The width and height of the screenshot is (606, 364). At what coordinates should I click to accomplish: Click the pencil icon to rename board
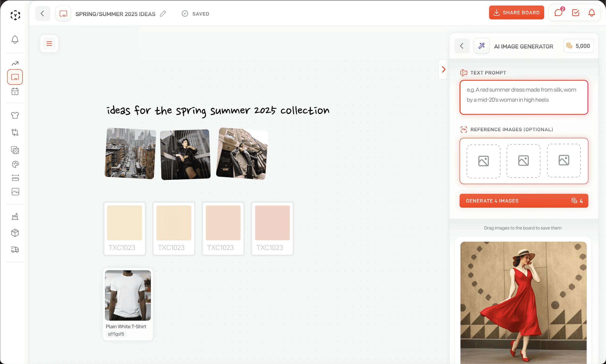click(x=163, y=14)
